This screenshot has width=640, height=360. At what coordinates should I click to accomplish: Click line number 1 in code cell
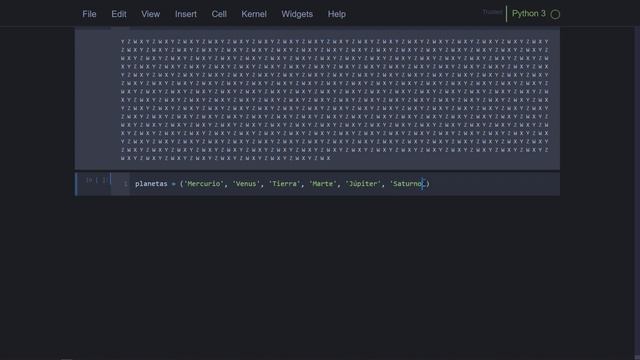tap(125, 184)
